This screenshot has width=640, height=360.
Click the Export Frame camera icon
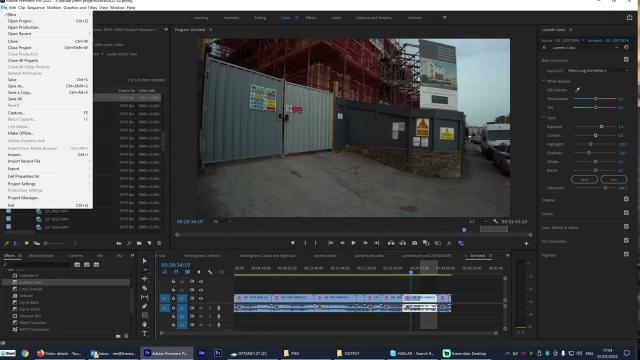pyautogui.click(x=414, y=243)
